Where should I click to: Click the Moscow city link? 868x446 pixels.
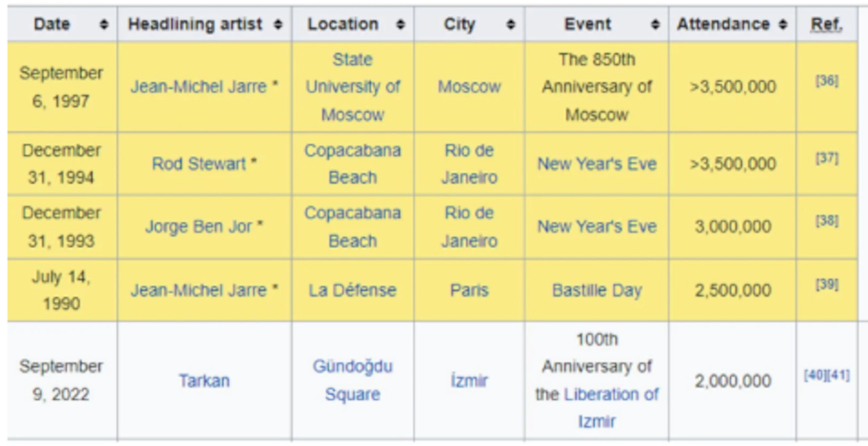[x=469, y=87]
